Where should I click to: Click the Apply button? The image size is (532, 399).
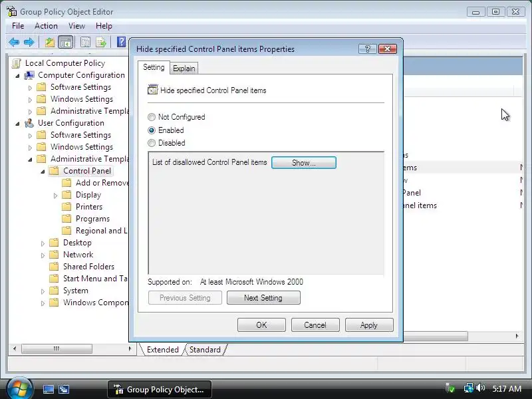[x=369, y=325]
